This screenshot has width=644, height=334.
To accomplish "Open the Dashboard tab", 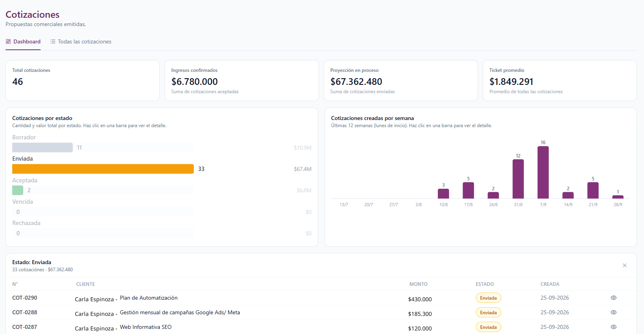I will point(23,41).
